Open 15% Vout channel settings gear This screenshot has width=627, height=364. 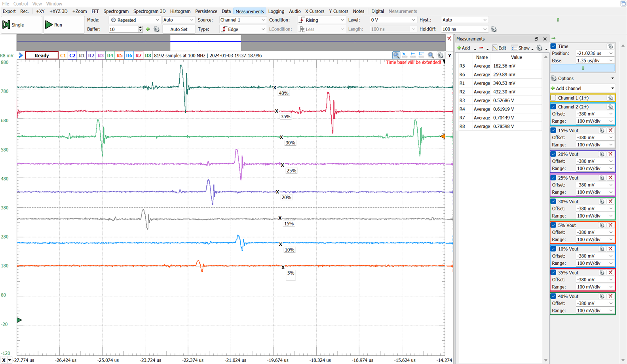tap(602, 131)
